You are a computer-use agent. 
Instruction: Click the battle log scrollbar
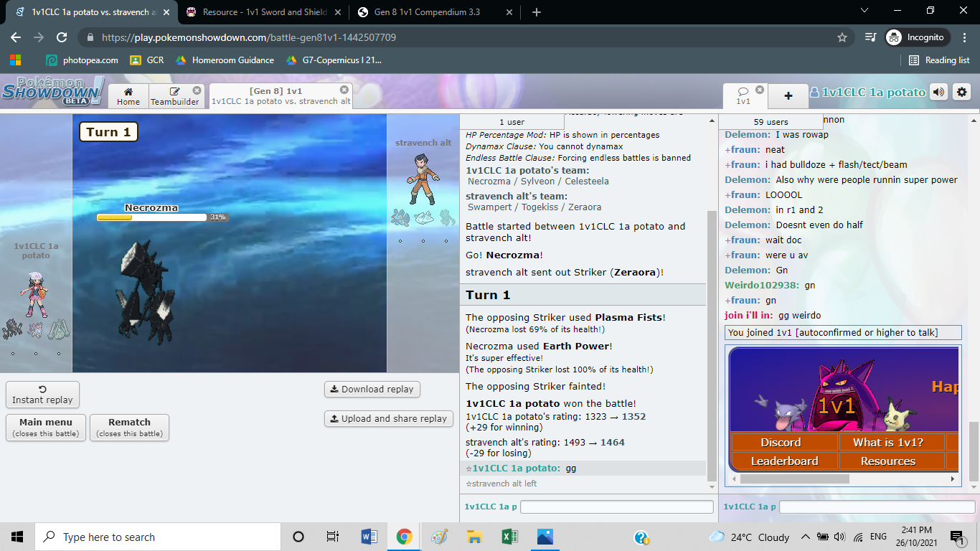712,344
